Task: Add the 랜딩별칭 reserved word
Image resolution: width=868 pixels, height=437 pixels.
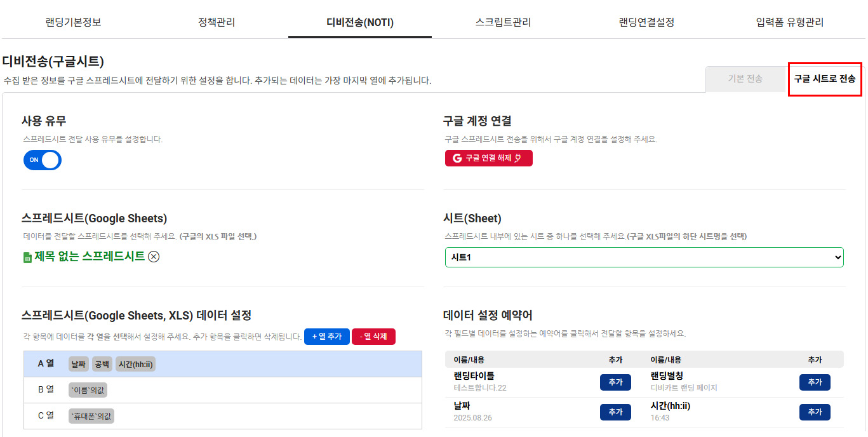Action: coord(815,382)
